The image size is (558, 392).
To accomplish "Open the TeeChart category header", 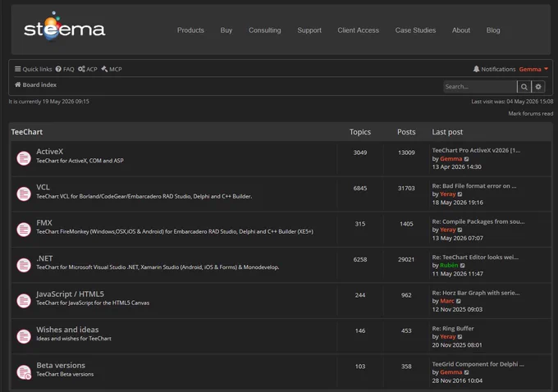I will point(27,132).
